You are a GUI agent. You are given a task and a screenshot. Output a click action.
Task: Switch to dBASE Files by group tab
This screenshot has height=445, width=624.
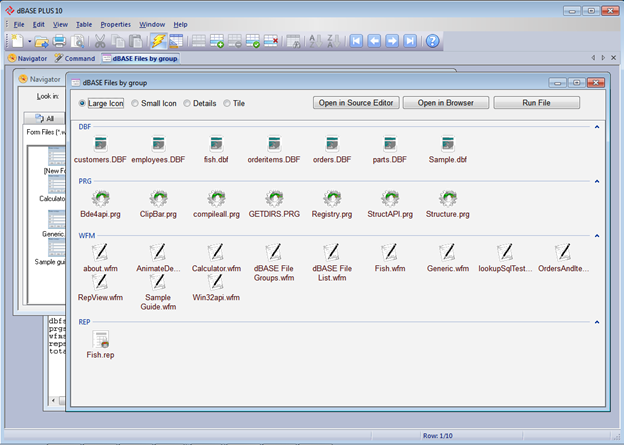140,59
